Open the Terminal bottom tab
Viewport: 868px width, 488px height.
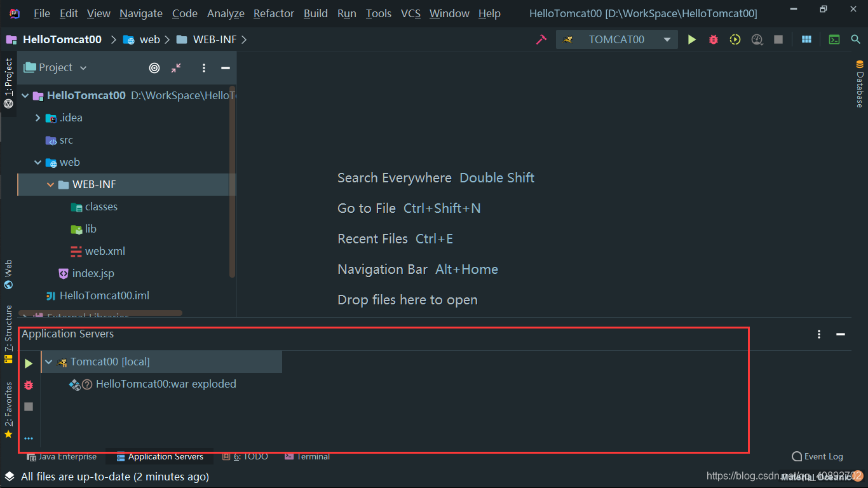(x=308, y=457)
